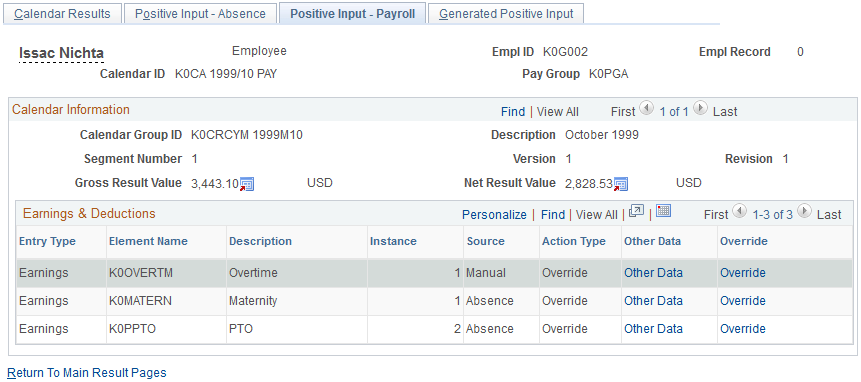Click First in Calendar Information navigation

623,112
